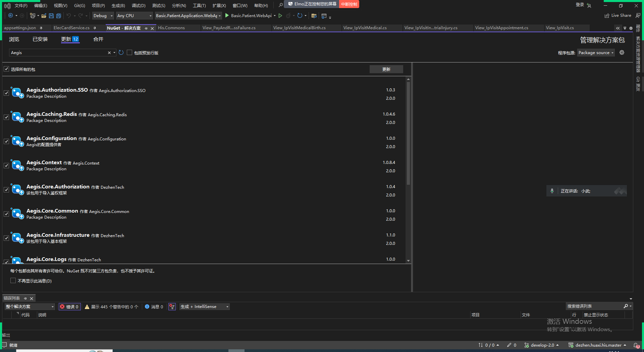Viewport: 644px width, 352px height.
Task: Uncheck the Aegis.Core.Authorization package checkbox
Action: tap(6, 190)
